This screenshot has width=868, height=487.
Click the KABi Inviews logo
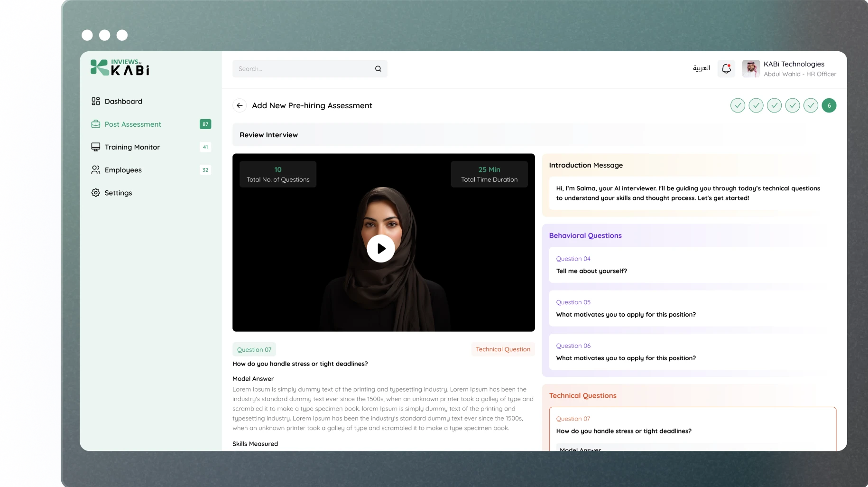click(x=120, y=67)
